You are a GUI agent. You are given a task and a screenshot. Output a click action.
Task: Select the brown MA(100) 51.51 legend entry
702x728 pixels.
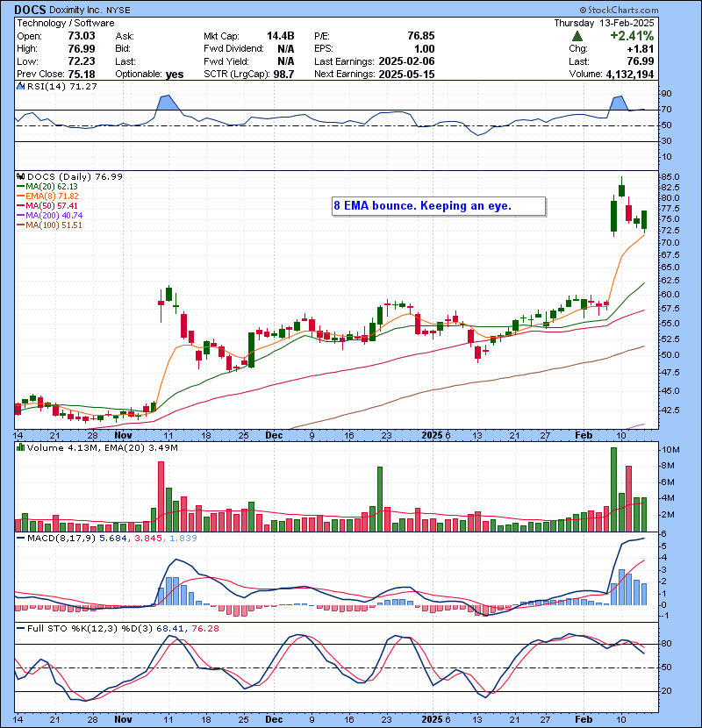49,225
